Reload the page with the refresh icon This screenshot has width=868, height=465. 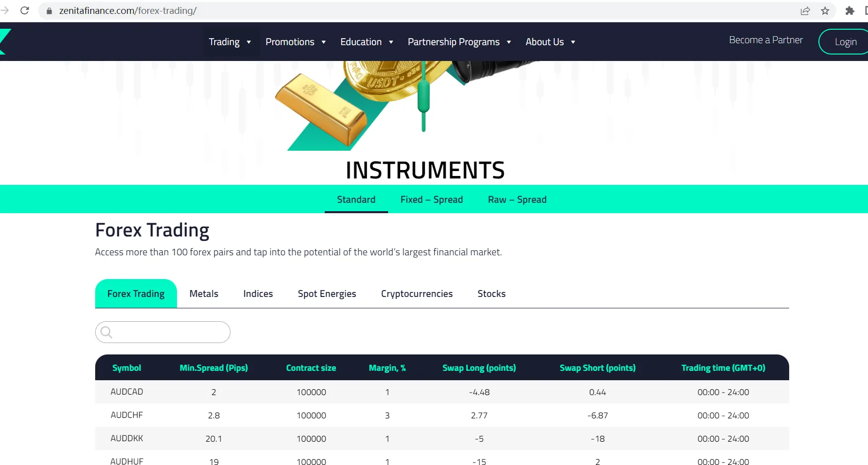25,10
